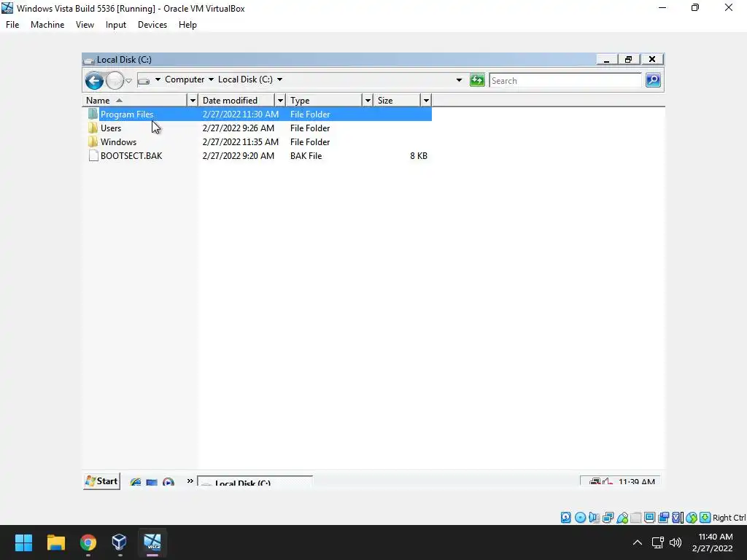Click the display status icon in VirtualBox
747x560 pixels.
point(650,518)
